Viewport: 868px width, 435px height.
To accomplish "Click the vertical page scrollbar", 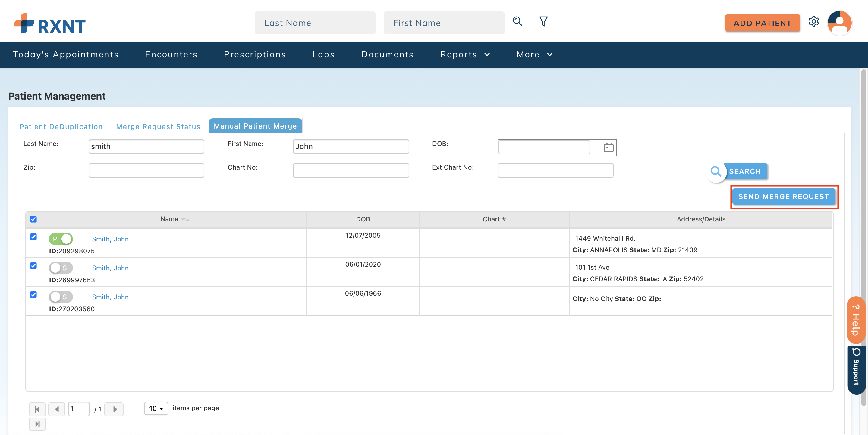I will click(863, 237).
